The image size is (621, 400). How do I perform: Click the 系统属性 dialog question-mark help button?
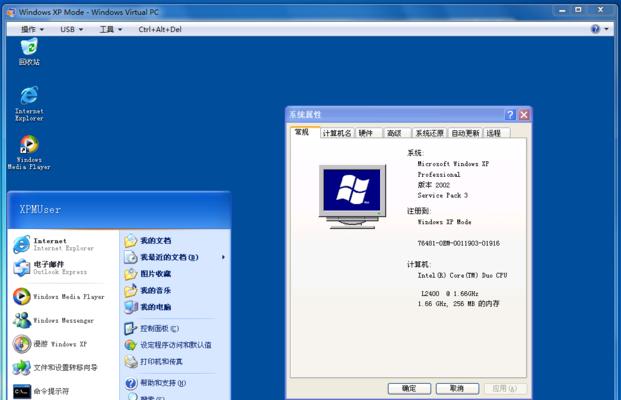[x=510, y=115]
